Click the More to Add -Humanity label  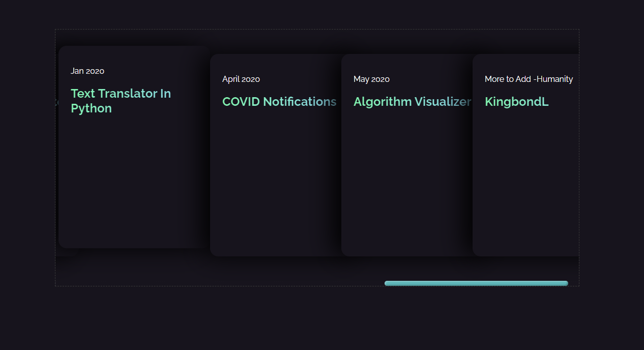[x=529, y=79]
